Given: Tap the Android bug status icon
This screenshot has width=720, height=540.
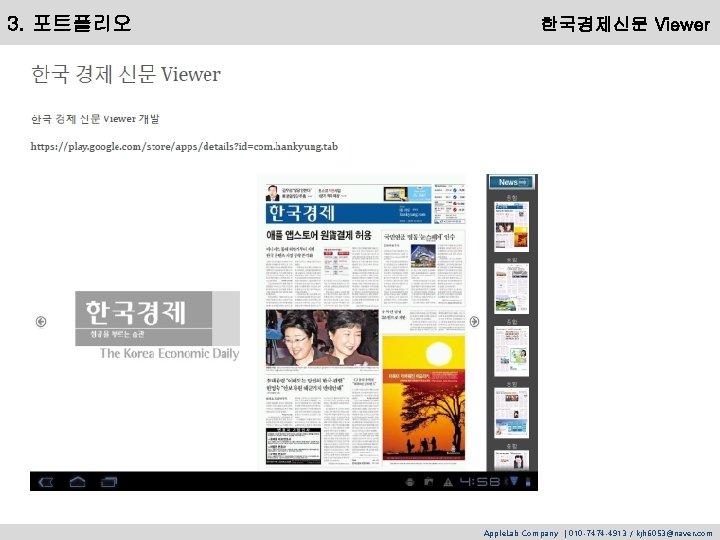Looking at the screenshot, I should [410, 482].
